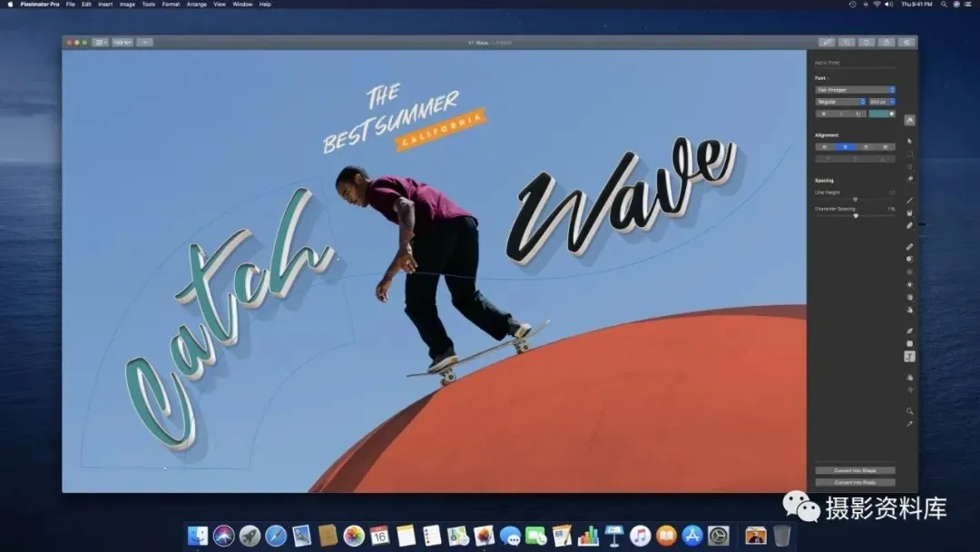Select the Quick Selection tool
The width and height of the screenshot is (980, 552).
pyautogui.click(x=909, y=179)
